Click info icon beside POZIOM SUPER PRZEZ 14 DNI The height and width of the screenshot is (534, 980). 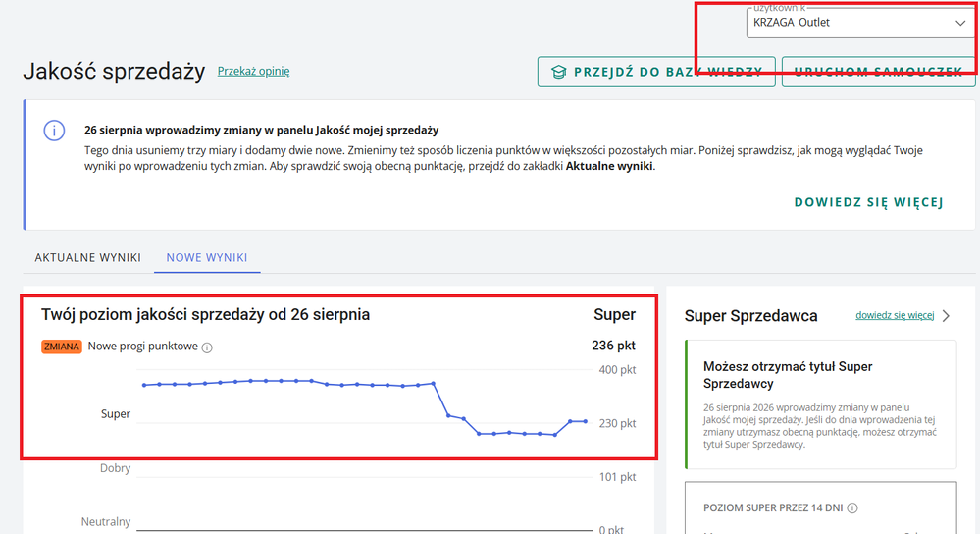(x=852, y=508)
